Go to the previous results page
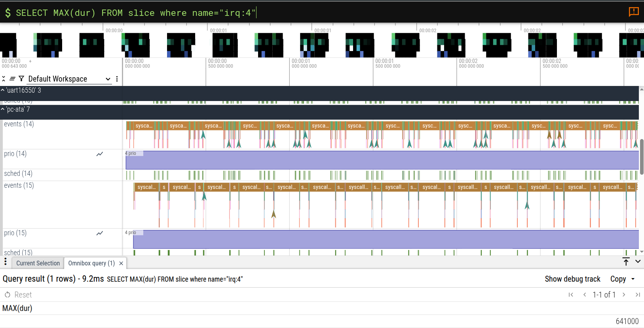 [585, 295]
